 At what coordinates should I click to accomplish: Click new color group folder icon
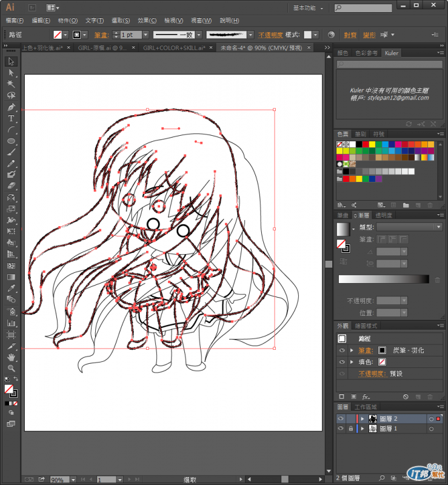pos(406,205)
